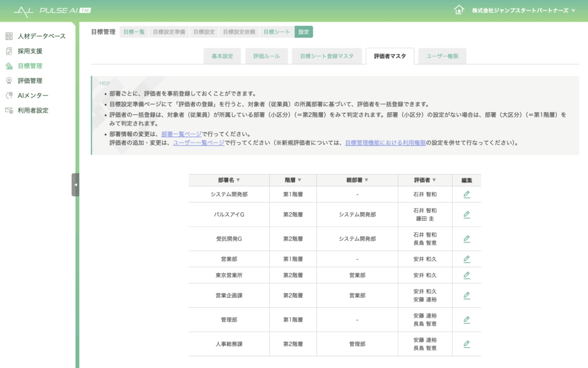588x368 pixels.
Task: Click the PULSE AI logo
Action: pyautogui.click(x=52, y=11)
